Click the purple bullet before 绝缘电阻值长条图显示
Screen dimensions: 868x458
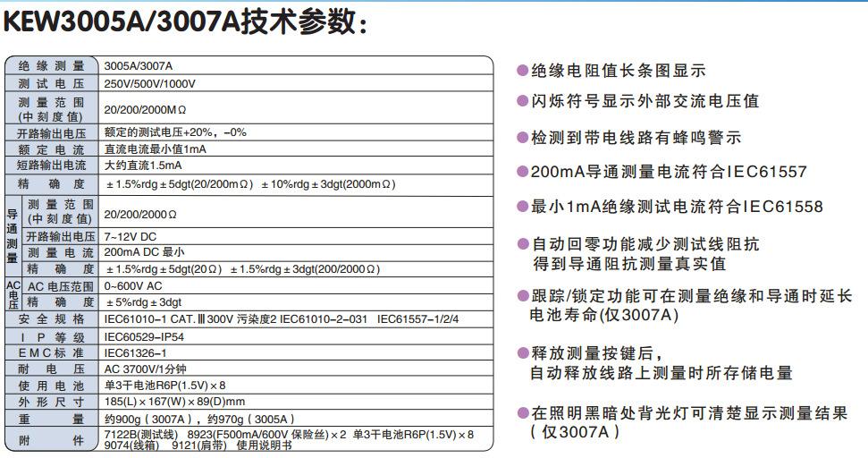coord(523,71)
